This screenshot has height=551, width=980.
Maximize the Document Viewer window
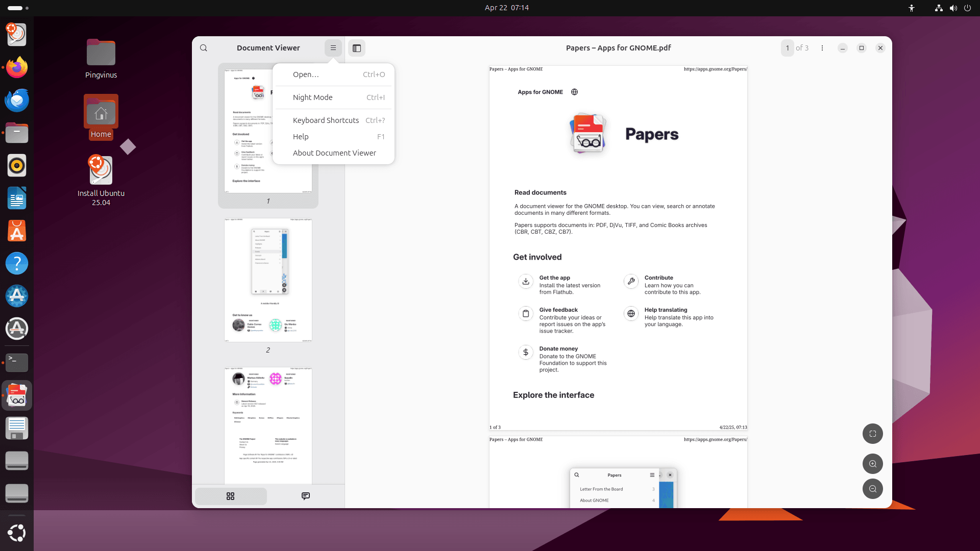(x=862, y=48)
